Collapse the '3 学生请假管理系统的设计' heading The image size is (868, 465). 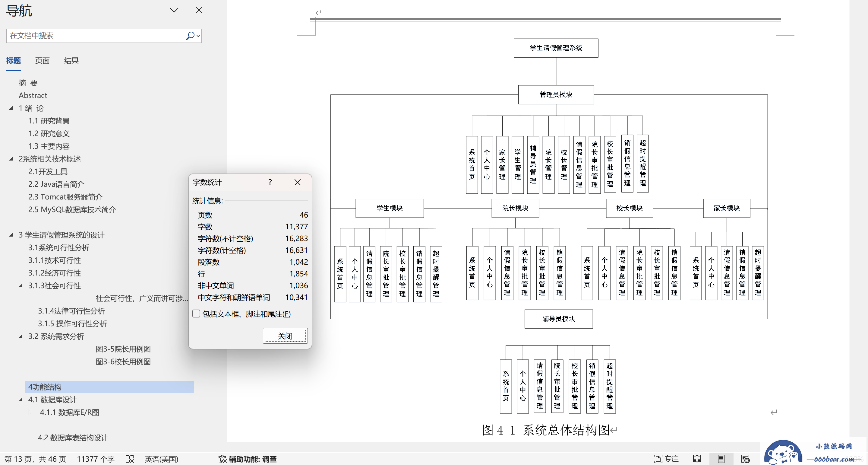click(x=11, y=235)
